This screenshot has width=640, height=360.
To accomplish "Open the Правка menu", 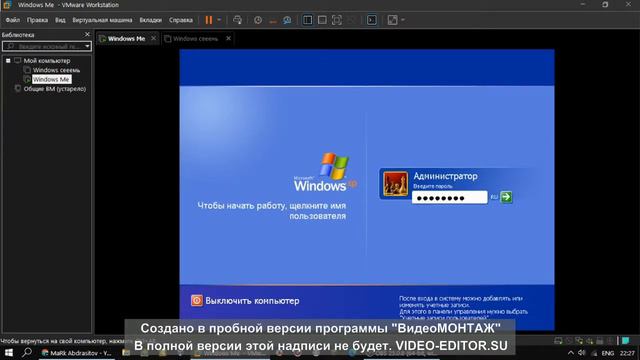I will click(x=37, y=20).
